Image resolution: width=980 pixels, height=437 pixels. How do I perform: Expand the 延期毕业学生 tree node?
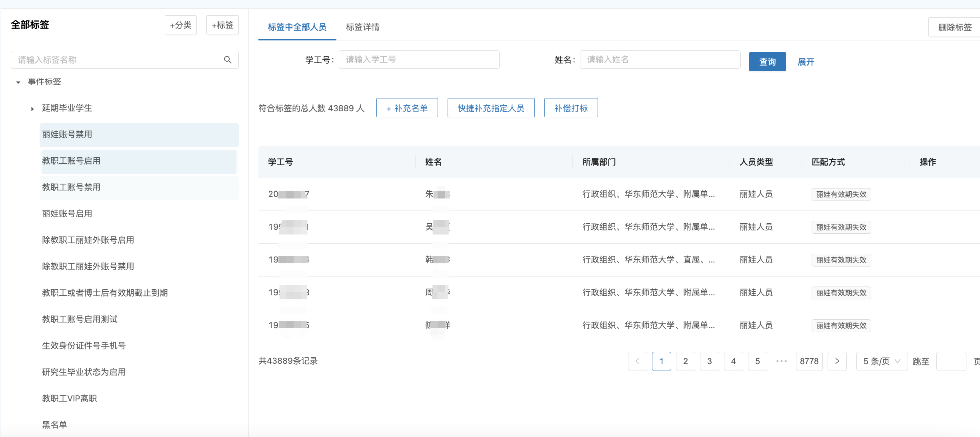tap(32, 109)
